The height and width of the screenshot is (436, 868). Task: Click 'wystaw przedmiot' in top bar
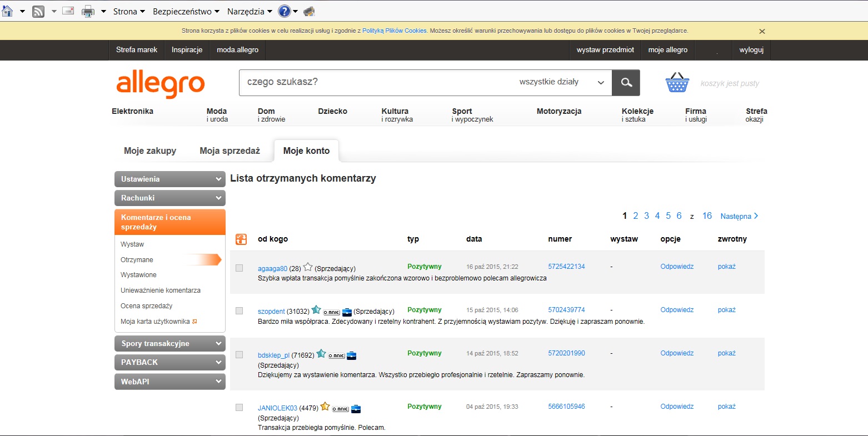coord(605,50)
